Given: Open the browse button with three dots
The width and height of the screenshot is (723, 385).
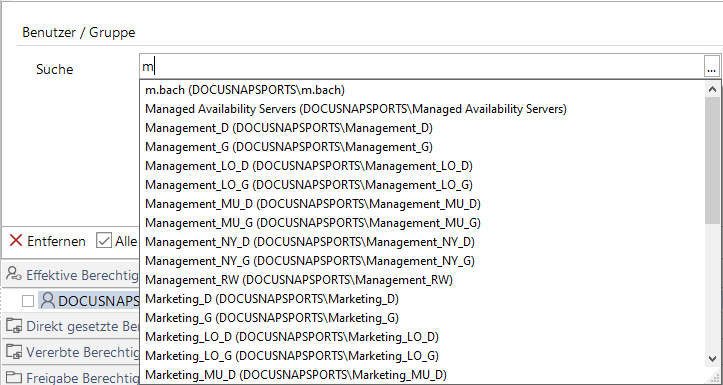Looking at the screenshot, I should [712, 67].
